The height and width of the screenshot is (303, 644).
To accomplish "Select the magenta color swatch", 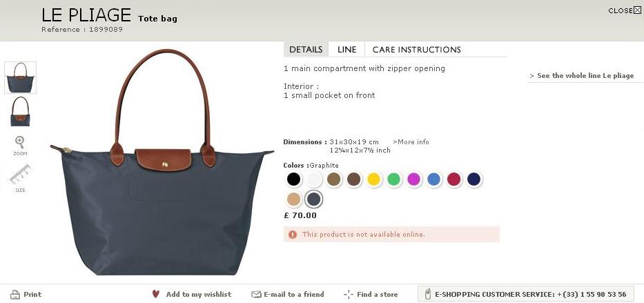I will [413, 179].
